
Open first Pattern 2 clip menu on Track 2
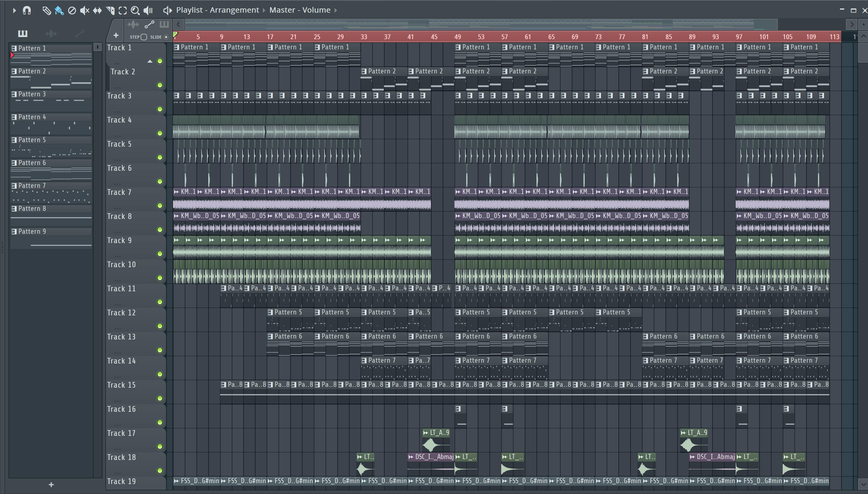point(364,71)
